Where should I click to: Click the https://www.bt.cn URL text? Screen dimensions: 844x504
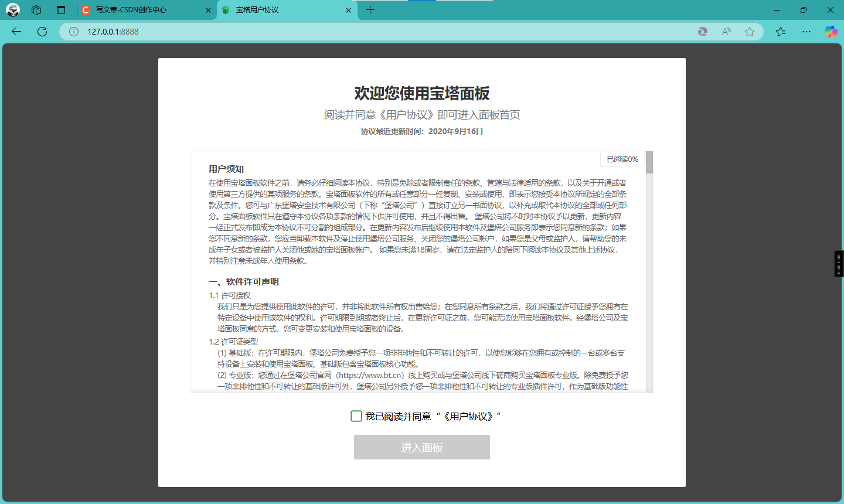[370, 375]
